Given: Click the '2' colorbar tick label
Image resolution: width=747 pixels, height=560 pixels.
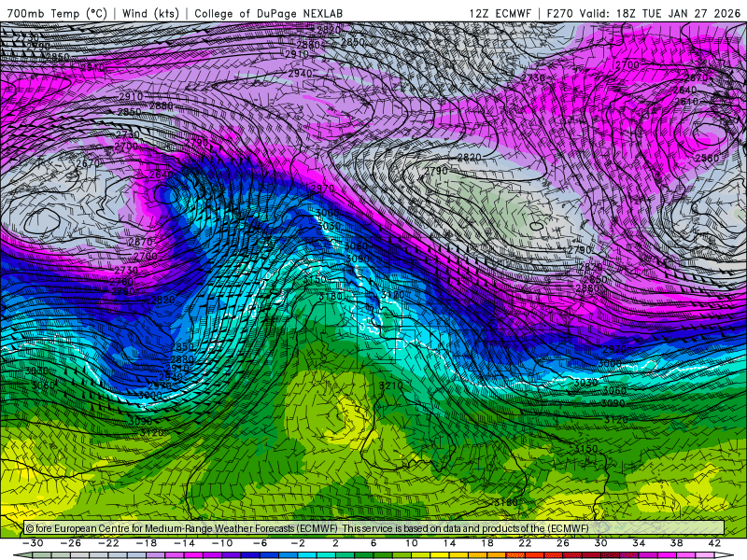Looking at the screenshot, I should (x=335, y=543).
